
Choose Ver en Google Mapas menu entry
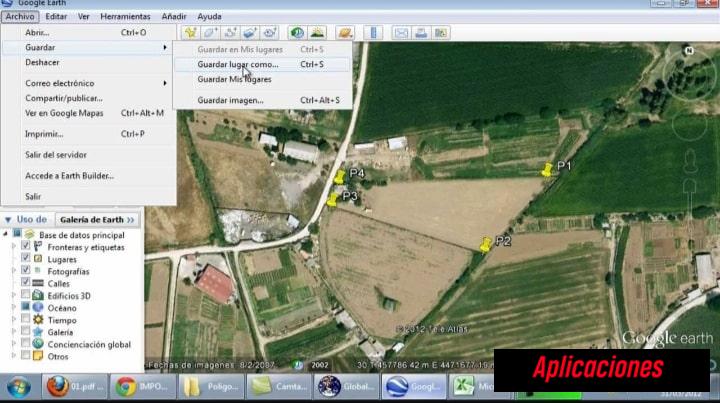(x=89, y=113)
